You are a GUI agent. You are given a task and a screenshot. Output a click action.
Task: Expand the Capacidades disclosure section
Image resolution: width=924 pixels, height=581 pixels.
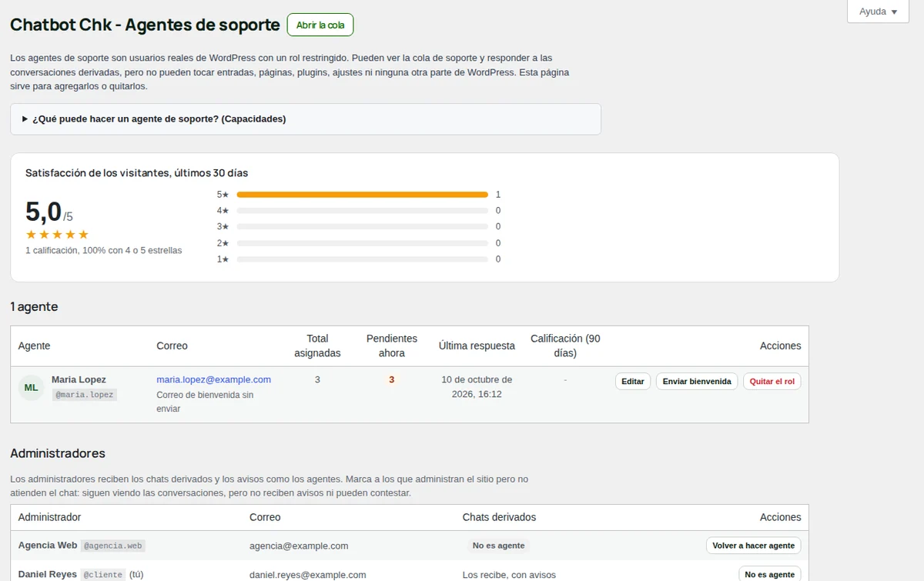point(306,119)
